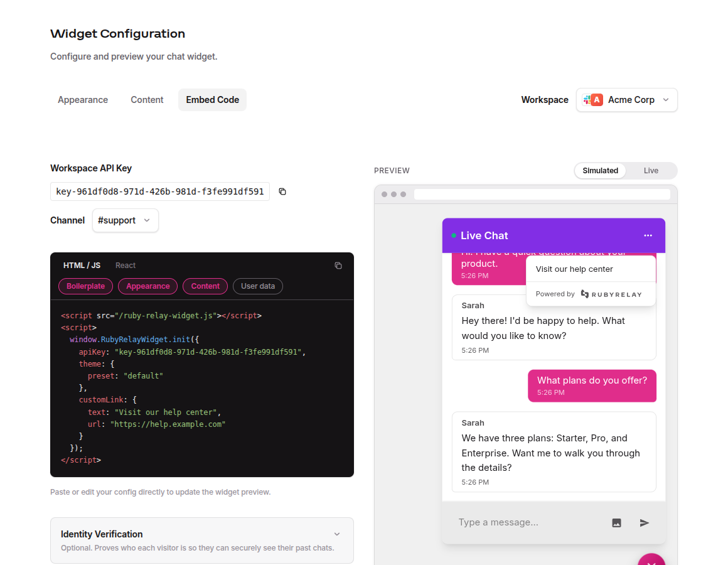Image resolution: width=728 pixels, height=565 pixels.
Task: Click the window.RubyRelayWidget.init code line
Action: coord(134,340)
